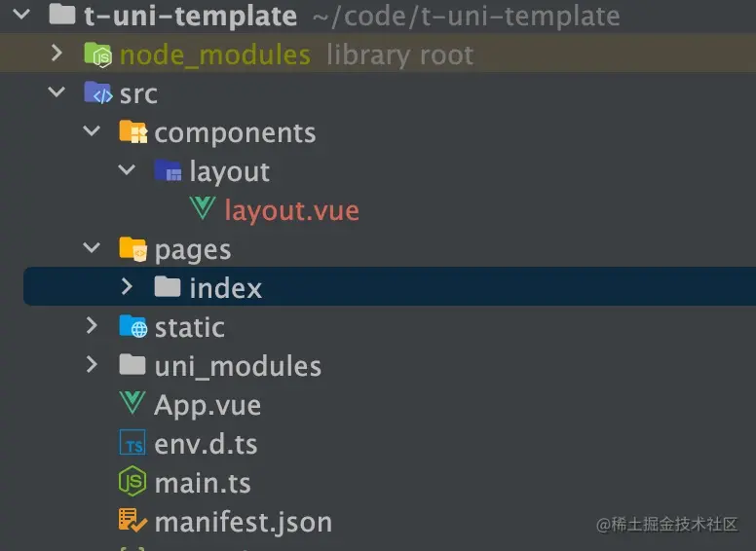Expand the index folder

tap(127, 287)
